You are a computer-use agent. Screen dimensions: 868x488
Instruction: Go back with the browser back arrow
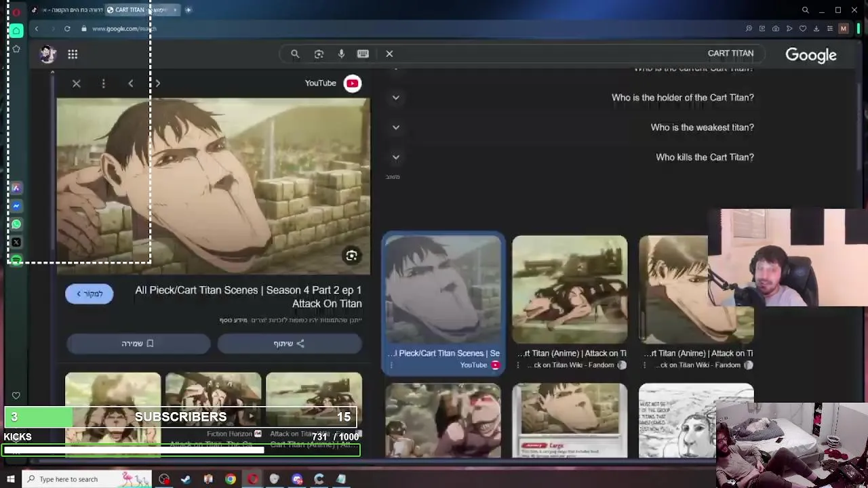point(37,28)
